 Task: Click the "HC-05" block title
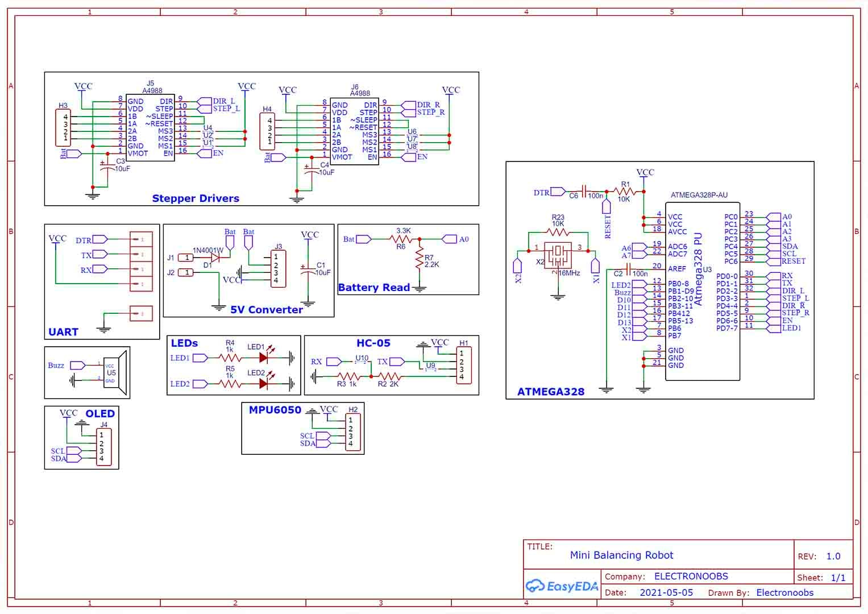(373, 343)
